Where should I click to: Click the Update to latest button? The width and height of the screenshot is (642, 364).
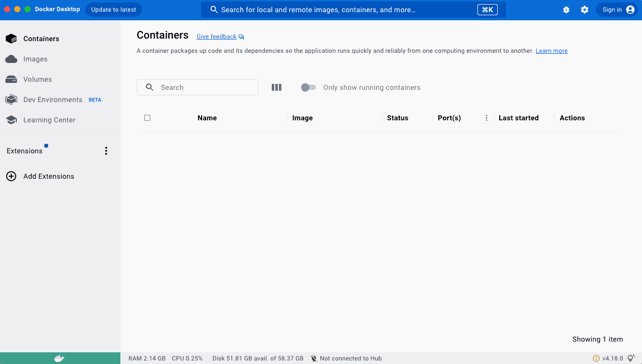tap(114, 10)
